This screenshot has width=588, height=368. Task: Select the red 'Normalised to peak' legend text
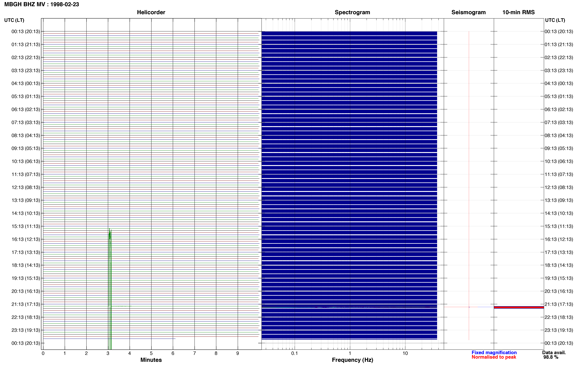point(494,357)
